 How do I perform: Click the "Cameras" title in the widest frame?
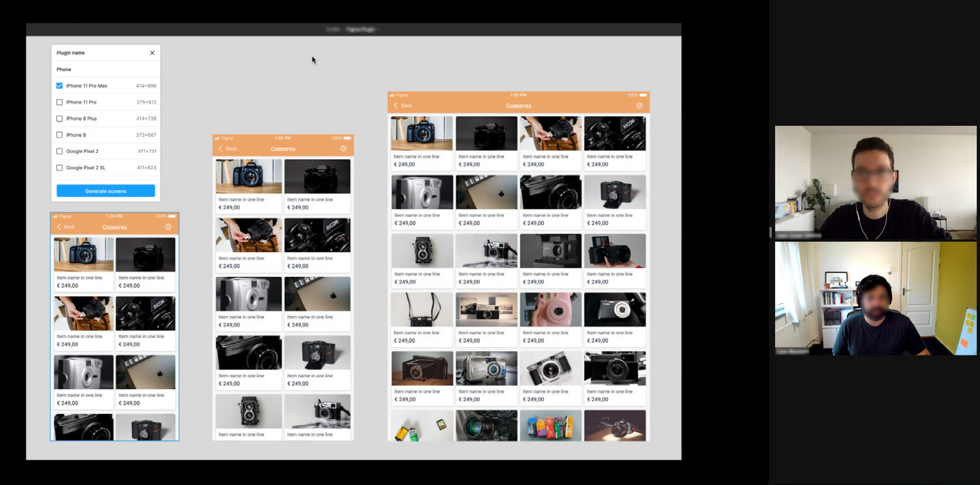click(519, 106)
